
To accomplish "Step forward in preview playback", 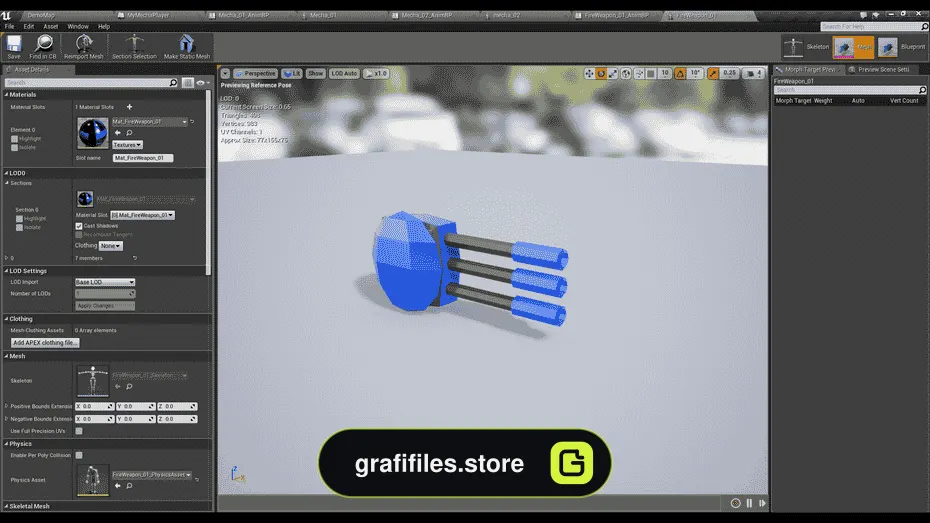I will tap(762, 503).
